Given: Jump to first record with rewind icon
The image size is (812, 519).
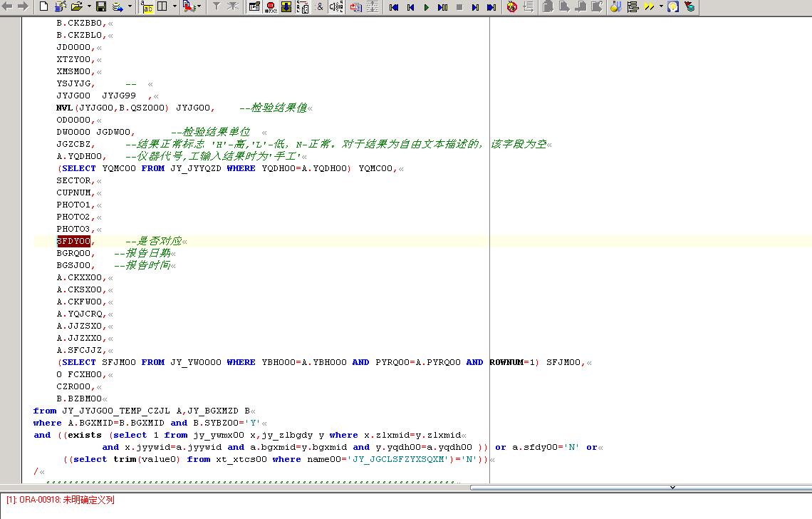Looking at the screenshot, I should pos(394,7).
